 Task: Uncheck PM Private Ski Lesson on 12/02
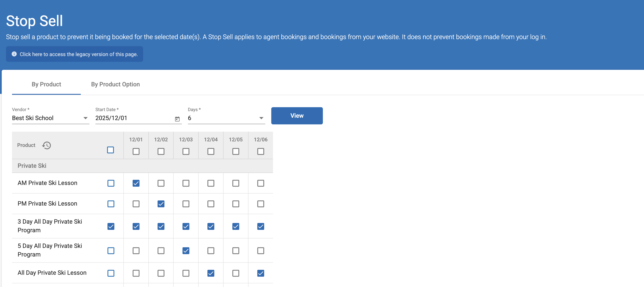[x=161, y=204]
